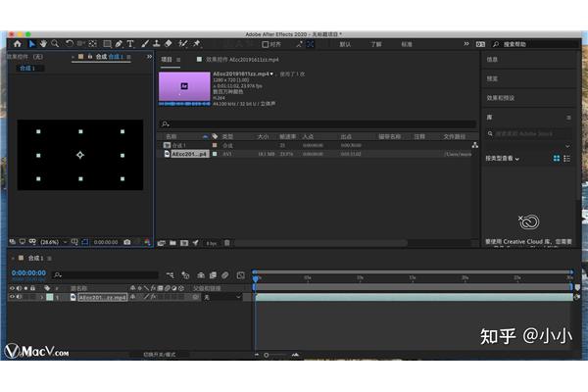Viewport: 588px width, 392px height.
Task: Create a new folder in Project panel
Action: [x=172, y=243]
